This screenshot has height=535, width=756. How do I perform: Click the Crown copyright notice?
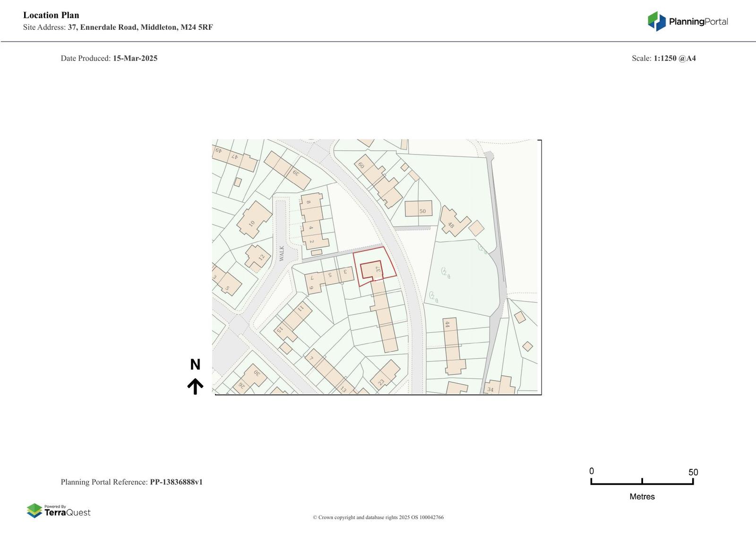tap(378, 518)
